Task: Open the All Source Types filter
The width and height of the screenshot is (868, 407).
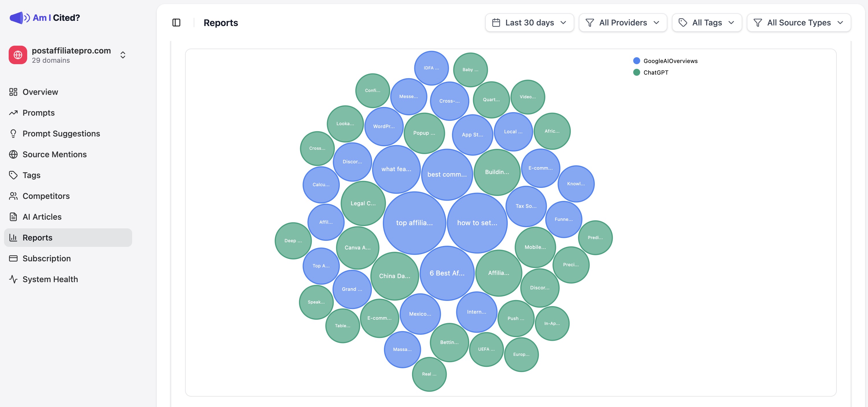Action: pyautogui.click(x=799, y=23)
